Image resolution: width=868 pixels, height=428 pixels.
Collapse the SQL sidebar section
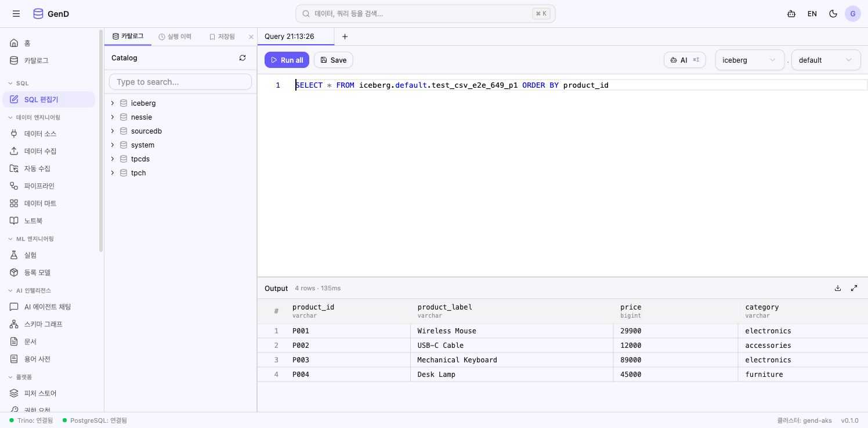18,83
